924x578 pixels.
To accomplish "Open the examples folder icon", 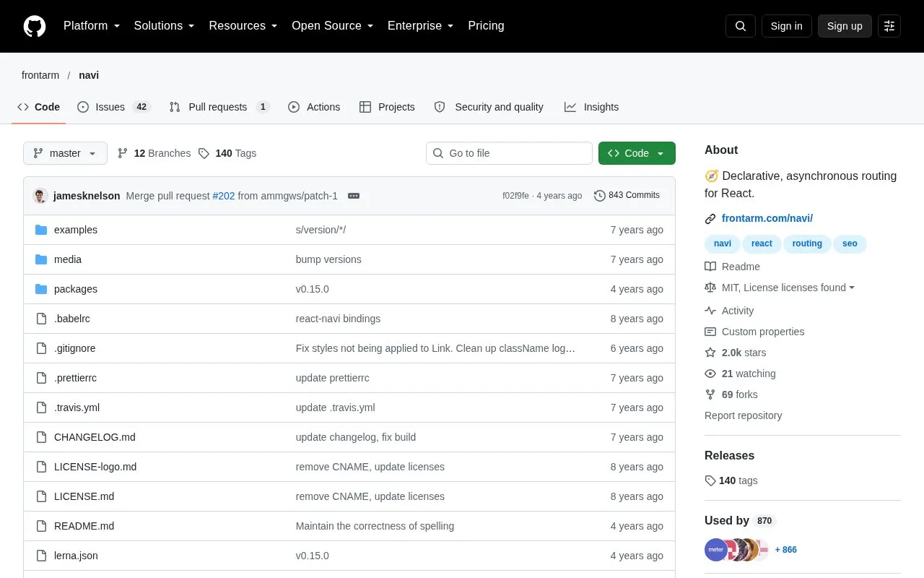I will 41,230.
